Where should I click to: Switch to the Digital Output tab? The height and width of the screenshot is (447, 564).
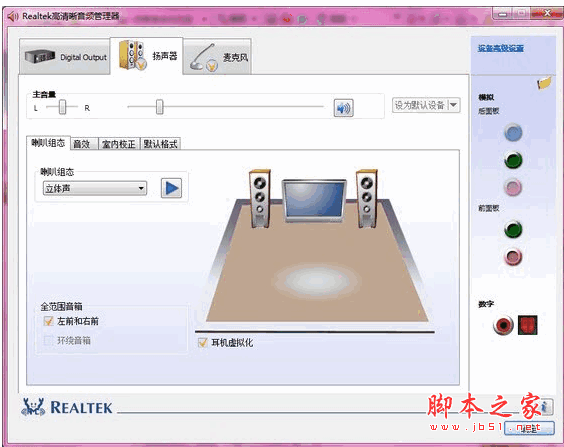65,57
